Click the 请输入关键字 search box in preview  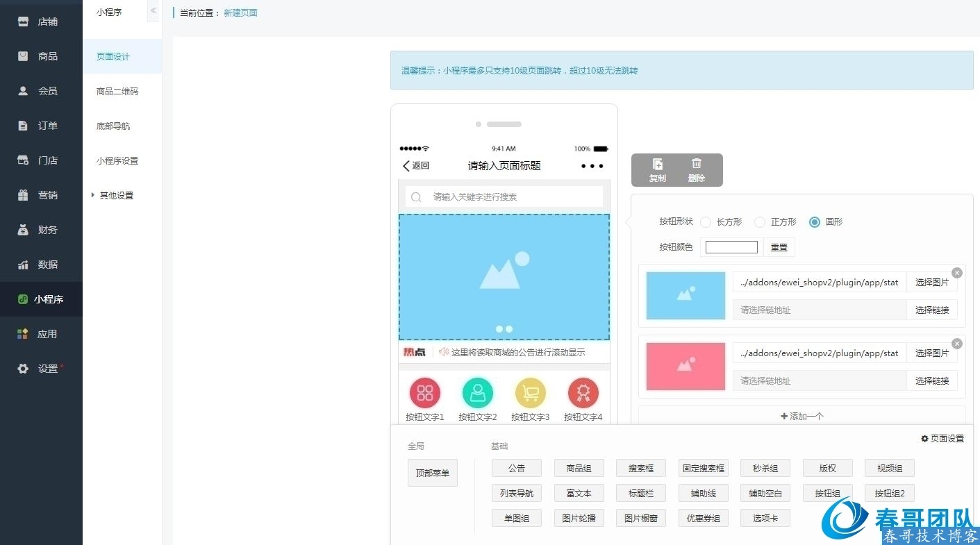coord(504,197)
